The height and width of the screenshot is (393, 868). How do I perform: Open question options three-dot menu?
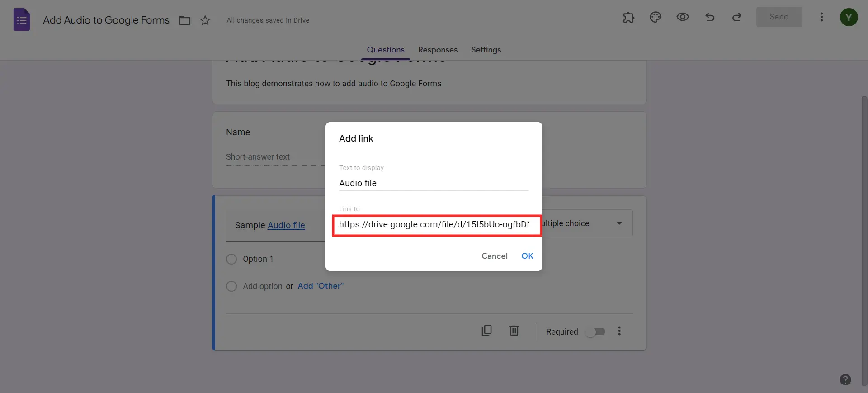tap(619, 331)
